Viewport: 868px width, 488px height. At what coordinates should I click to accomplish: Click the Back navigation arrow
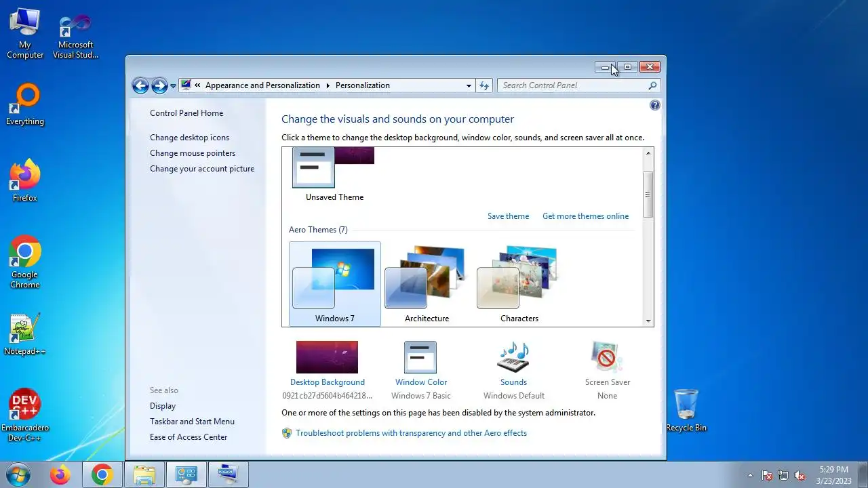(140, 85)
